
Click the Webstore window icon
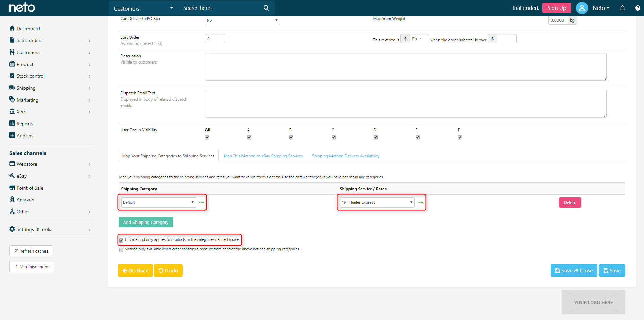[x=12, y=164]
